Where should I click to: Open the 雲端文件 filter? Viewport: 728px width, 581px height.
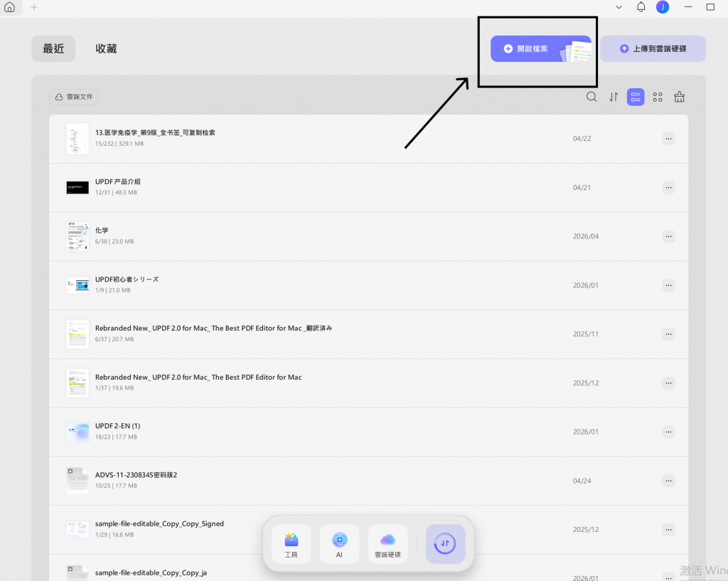tap(74, 97)
